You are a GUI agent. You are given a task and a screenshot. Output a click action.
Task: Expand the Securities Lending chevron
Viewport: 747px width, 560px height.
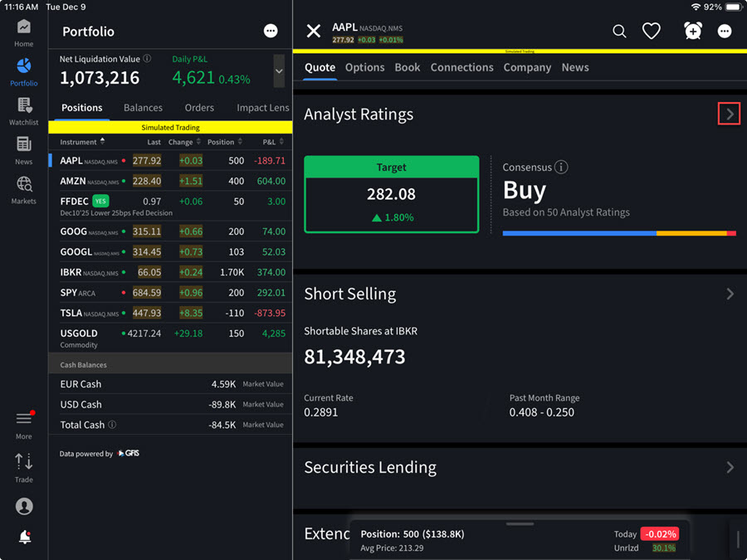point(730,467)
